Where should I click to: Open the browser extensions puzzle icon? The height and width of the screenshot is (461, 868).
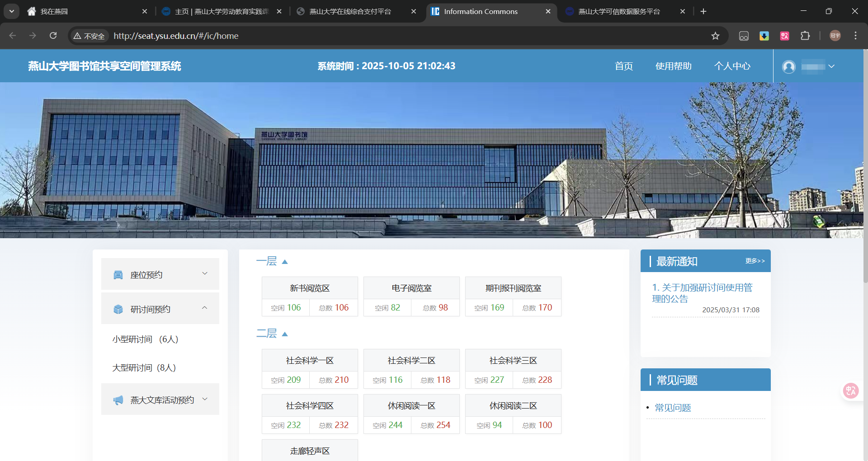[805, 36]
